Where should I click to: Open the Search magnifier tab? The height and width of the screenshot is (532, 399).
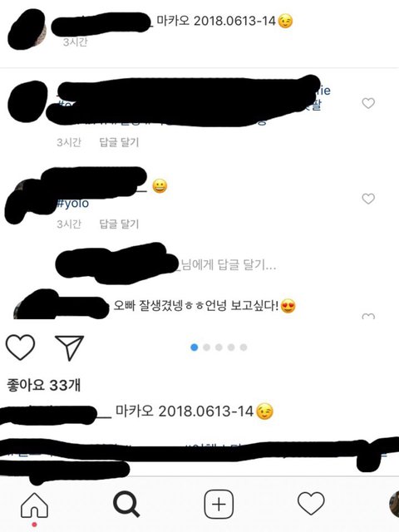pos(126,505)
